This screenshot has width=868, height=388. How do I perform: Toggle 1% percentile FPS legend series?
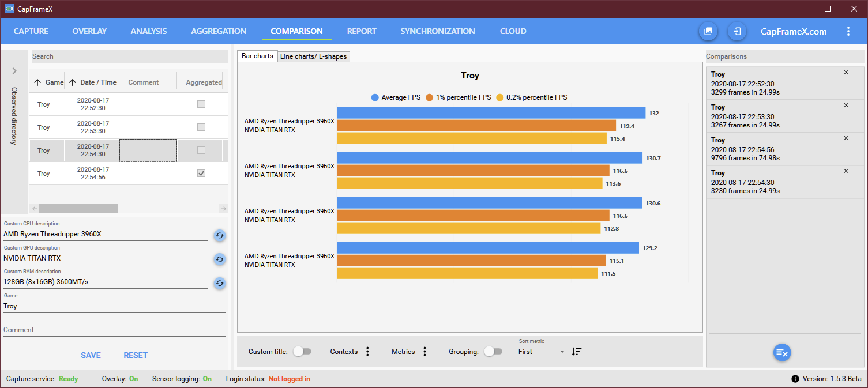coord(458,97)
